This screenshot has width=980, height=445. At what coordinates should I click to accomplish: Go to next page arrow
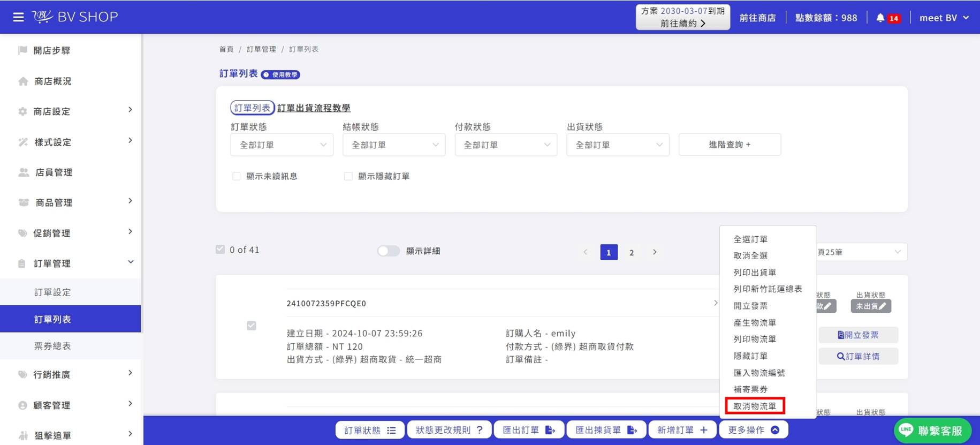655,252
